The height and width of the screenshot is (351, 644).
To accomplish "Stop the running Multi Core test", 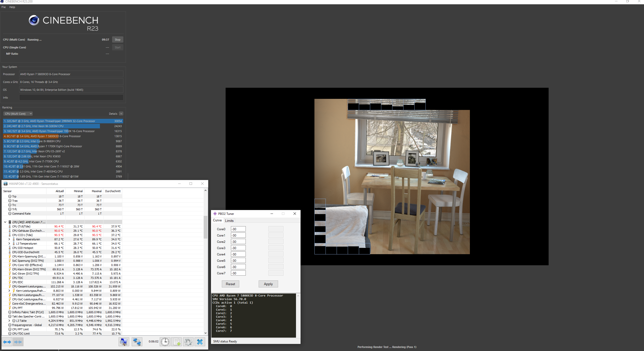I will click(x=117, y=40).
